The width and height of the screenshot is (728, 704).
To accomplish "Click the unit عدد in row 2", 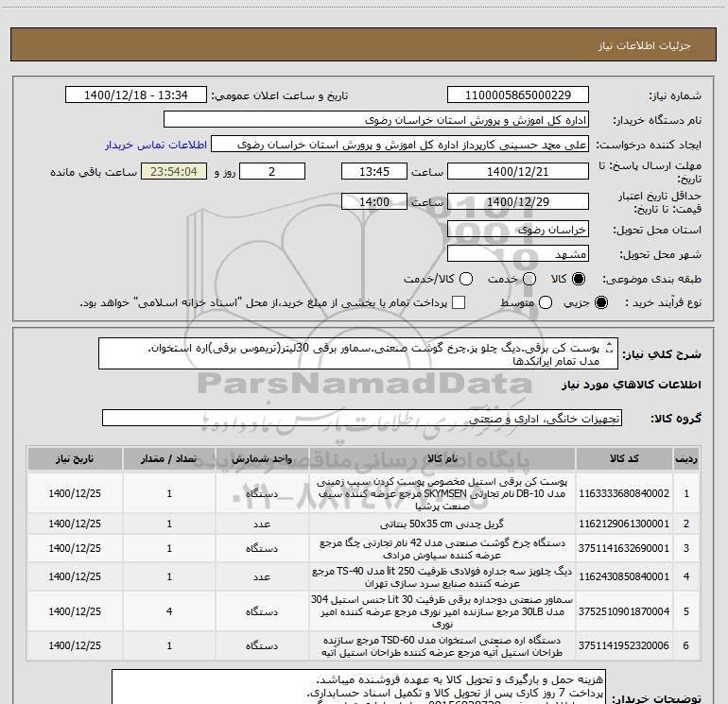I will (x=262, y=524).
